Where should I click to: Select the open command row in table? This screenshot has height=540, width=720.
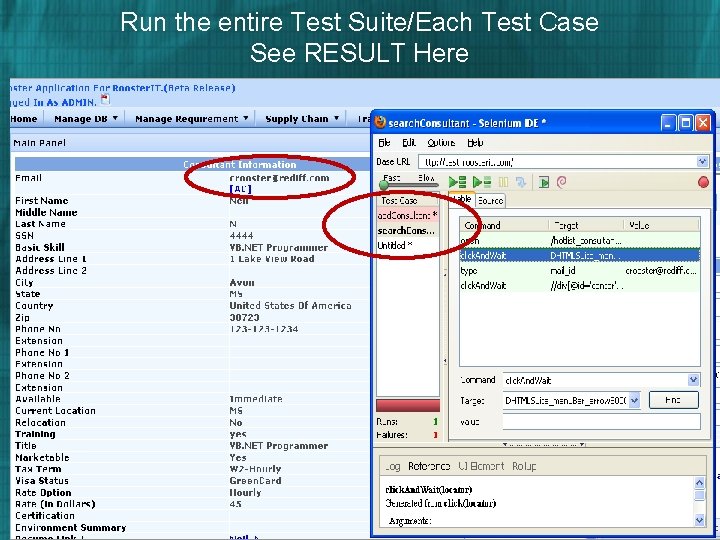point(579,240)
